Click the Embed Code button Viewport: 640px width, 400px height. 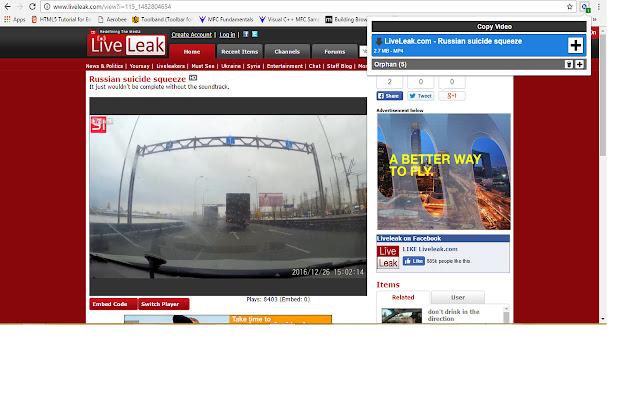coord(113,304)
